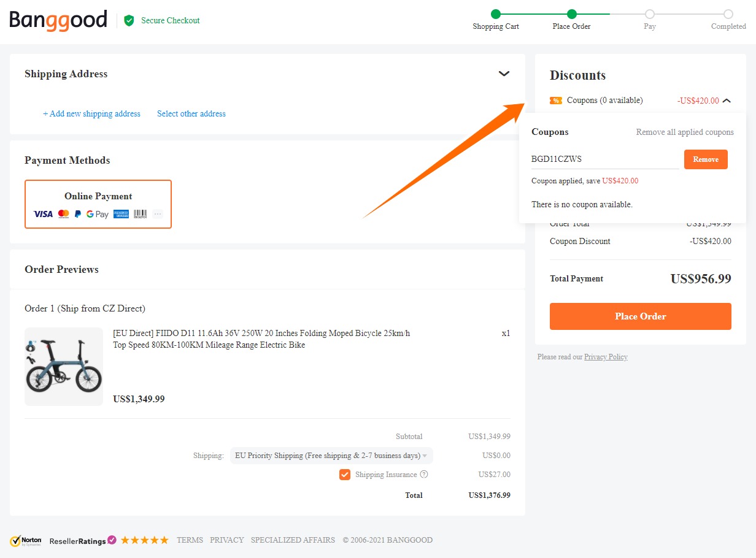Click the Coupon applied, save message
This screenshot has width=756, height=558.
(585, 181)
